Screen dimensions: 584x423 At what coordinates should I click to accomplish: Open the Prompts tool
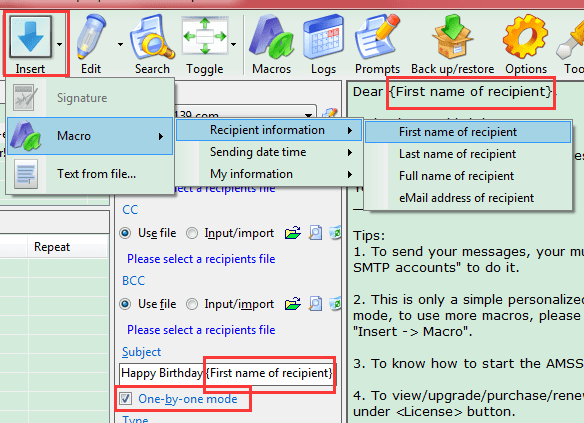click(377, 44)
